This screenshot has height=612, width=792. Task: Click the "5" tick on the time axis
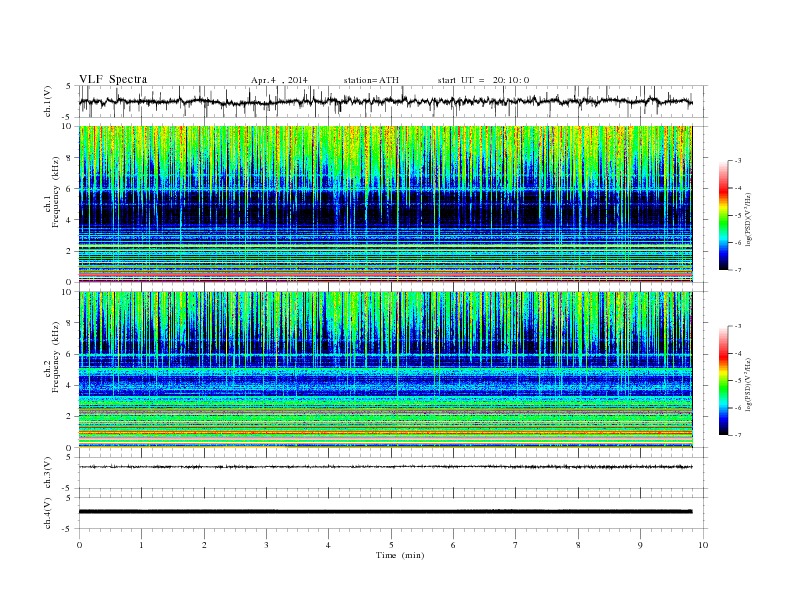[391, 545]
